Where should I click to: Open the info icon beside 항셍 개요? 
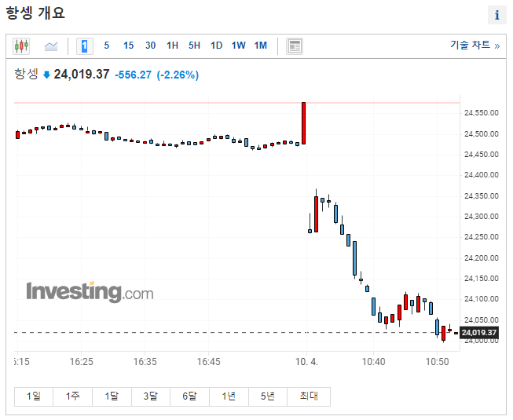click(497, 15)
